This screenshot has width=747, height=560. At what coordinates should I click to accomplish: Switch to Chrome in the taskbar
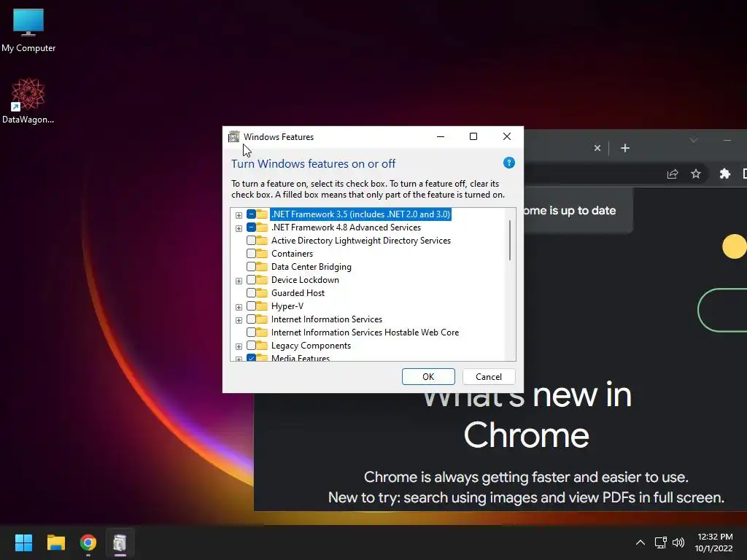[88, 542]
